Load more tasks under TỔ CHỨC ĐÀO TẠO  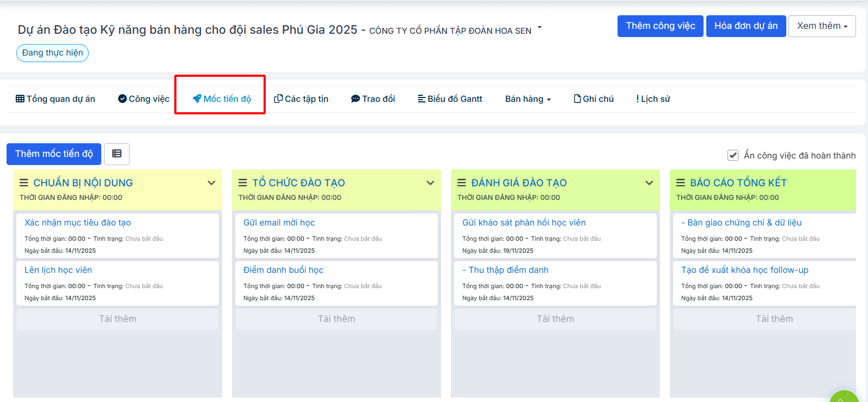coord(336,319)
